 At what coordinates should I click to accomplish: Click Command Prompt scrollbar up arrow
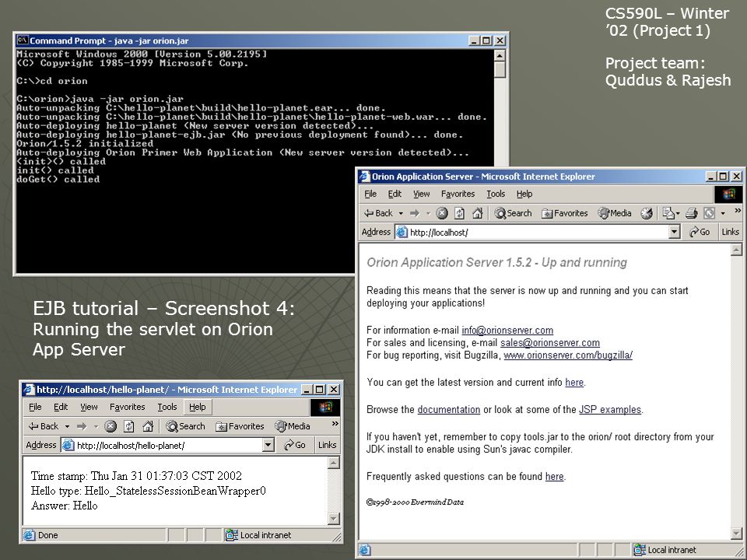tap(500, 55)
